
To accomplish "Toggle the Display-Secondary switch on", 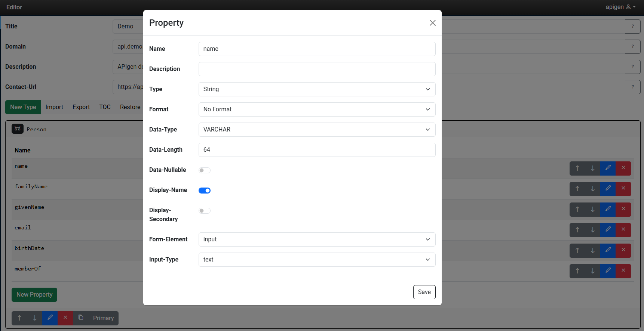I will pyautogui.click(x=205, y=211).
